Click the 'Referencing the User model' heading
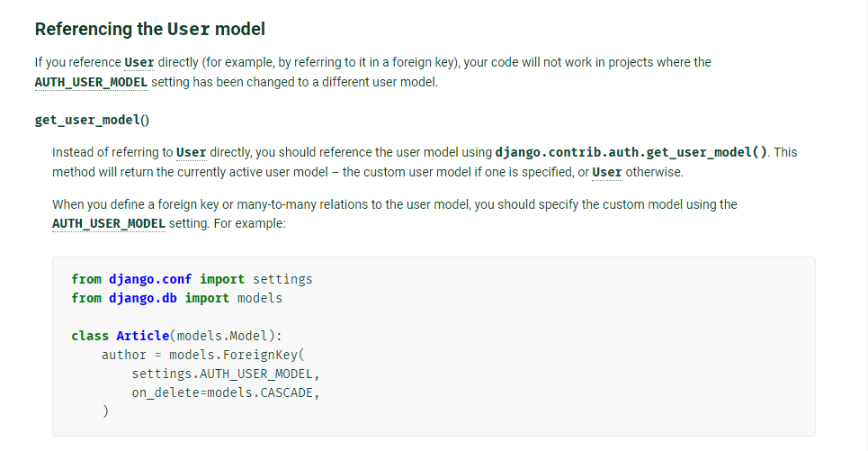 click(150, 29)
